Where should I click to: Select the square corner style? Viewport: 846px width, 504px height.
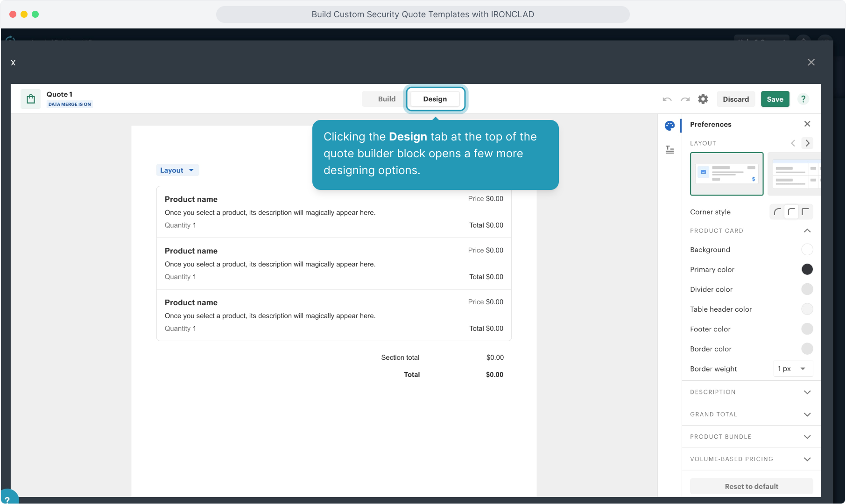(805, 212)
